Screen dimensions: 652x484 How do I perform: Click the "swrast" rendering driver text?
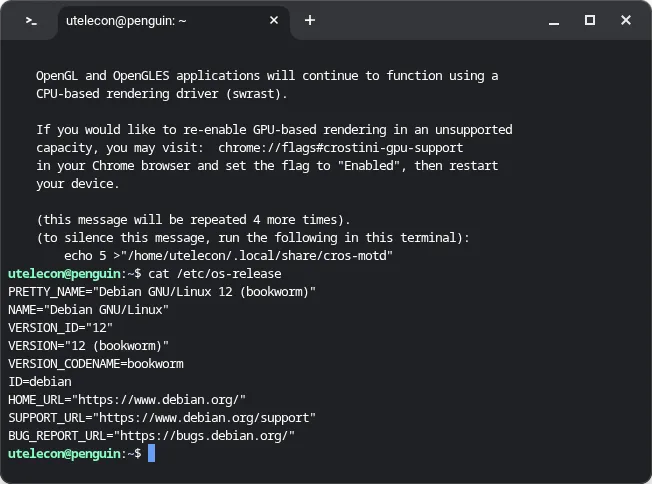[256, 94]
